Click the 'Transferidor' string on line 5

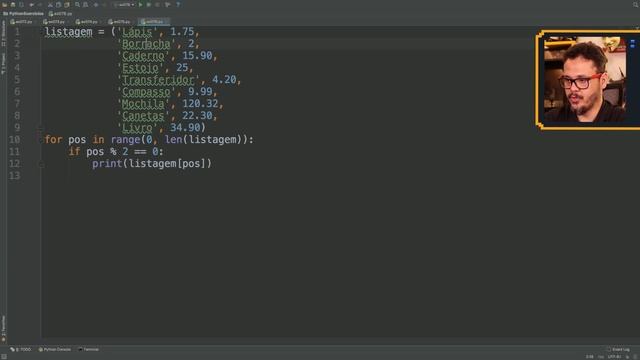coord(158,80)
